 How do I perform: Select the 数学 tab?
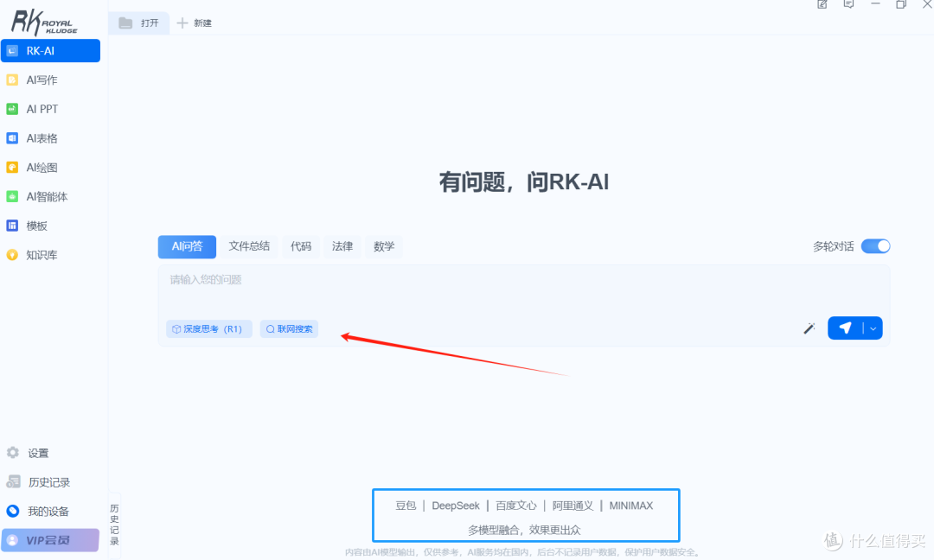point(384,246)
